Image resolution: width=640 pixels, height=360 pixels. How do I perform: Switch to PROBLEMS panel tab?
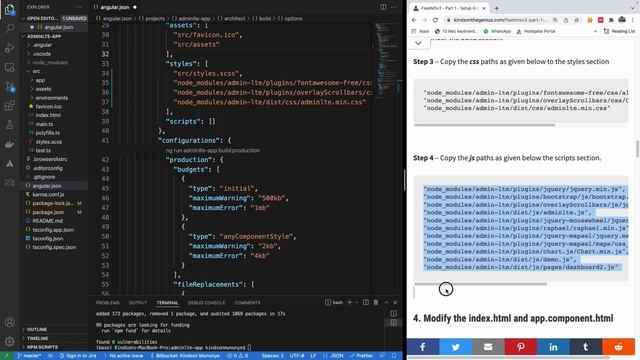click(108, 303)
